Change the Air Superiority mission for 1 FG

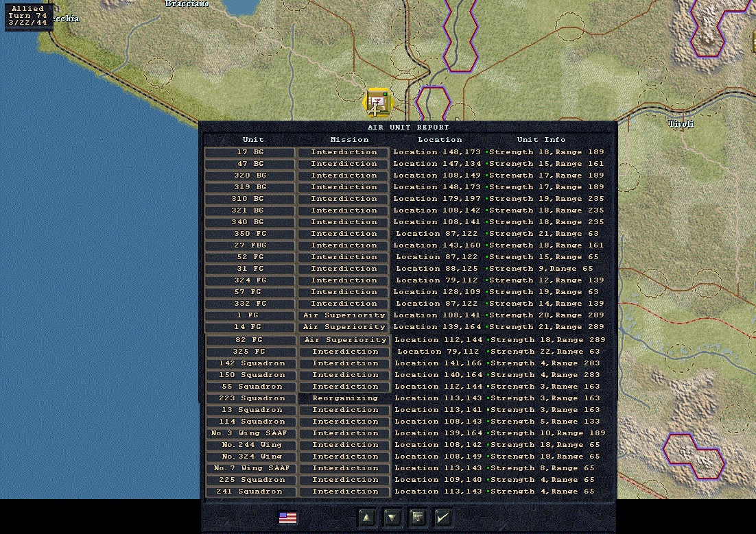344,315
